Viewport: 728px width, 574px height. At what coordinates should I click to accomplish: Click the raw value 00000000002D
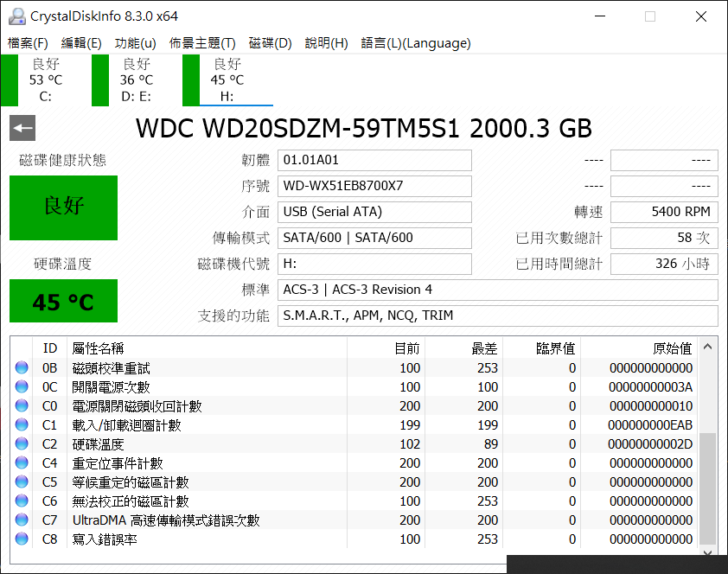pyautogui.click(x=650, y=444)
